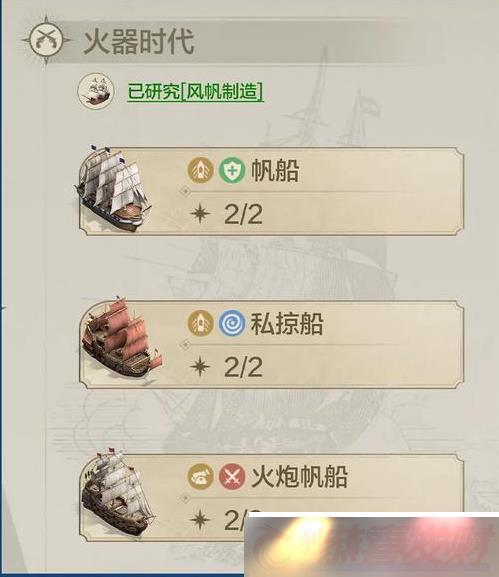Click the gold vessel class icon beside 帆船

201,170
